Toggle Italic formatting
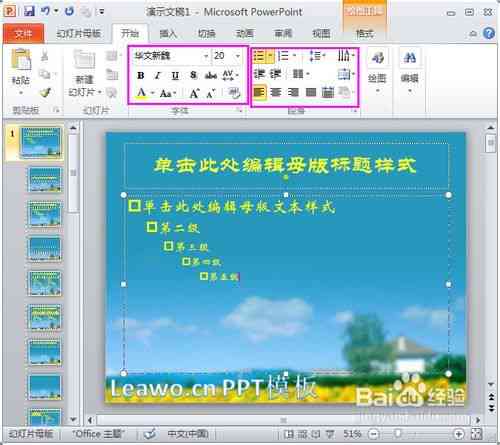Viewport: 500px width, 445px height. (x=158, y=76)
